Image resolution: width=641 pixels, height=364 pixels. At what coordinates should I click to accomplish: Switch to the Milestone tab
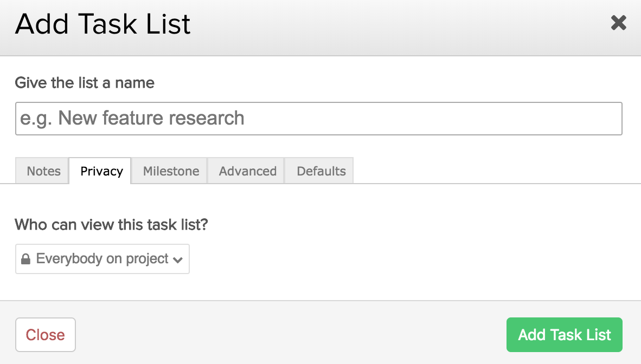click(x=171, y=171)
